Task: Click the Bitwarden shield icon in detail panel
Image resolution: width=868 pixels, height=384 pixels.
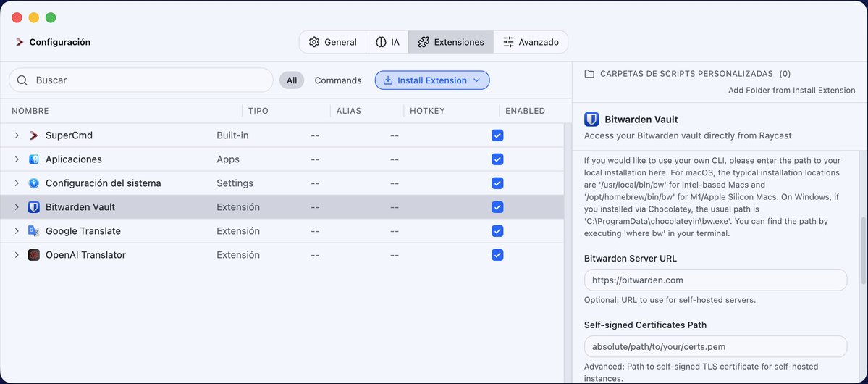Action: coord(591,119)
